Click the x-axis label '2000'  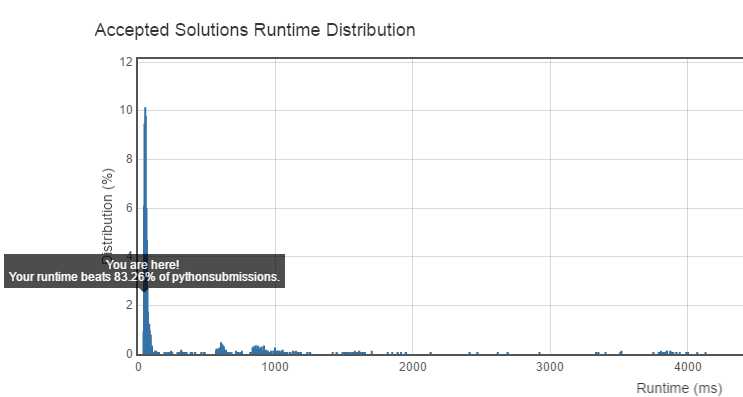point(412,367)
